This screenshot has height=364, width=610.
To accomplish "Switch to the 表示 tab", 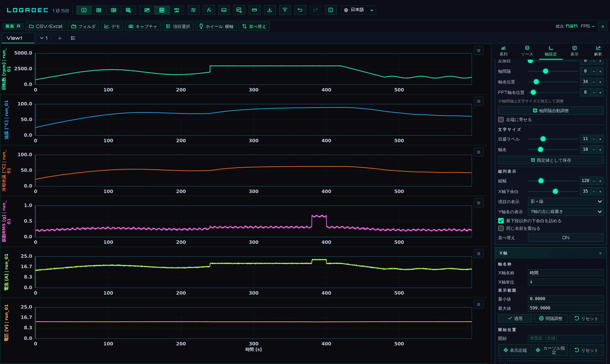I will [574, 51].
